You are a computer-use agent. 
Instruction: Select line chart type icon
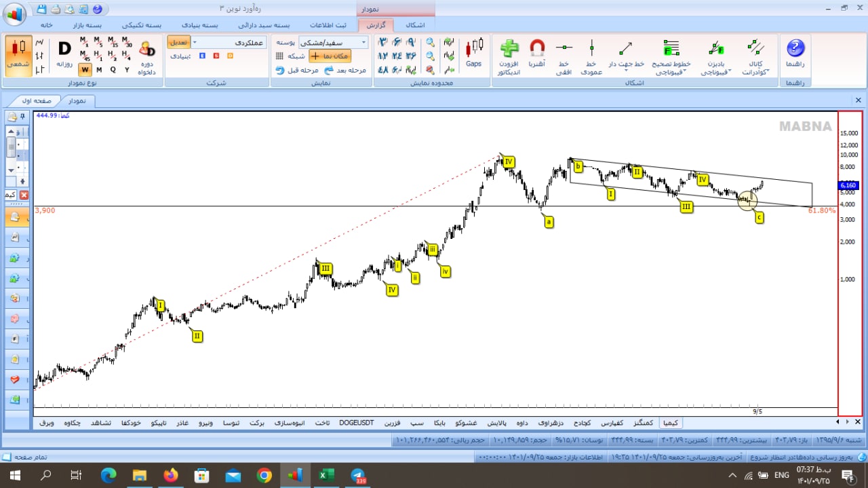click(x=41, y=42)
